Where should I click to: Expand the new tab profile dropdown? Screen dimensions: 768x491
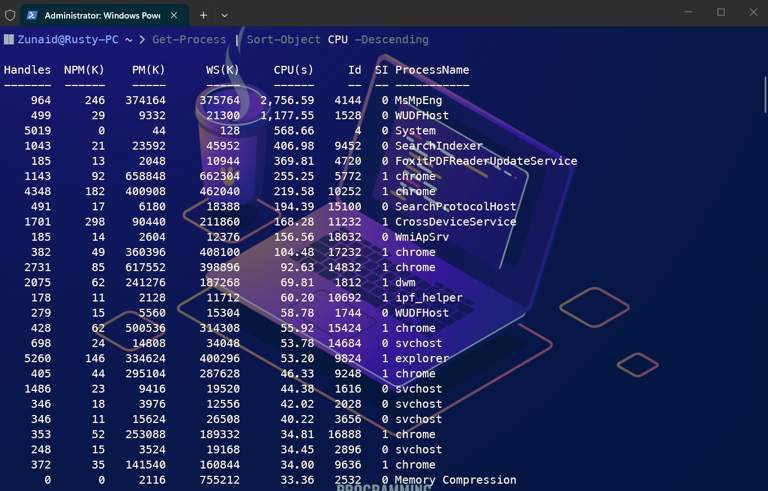224,15
